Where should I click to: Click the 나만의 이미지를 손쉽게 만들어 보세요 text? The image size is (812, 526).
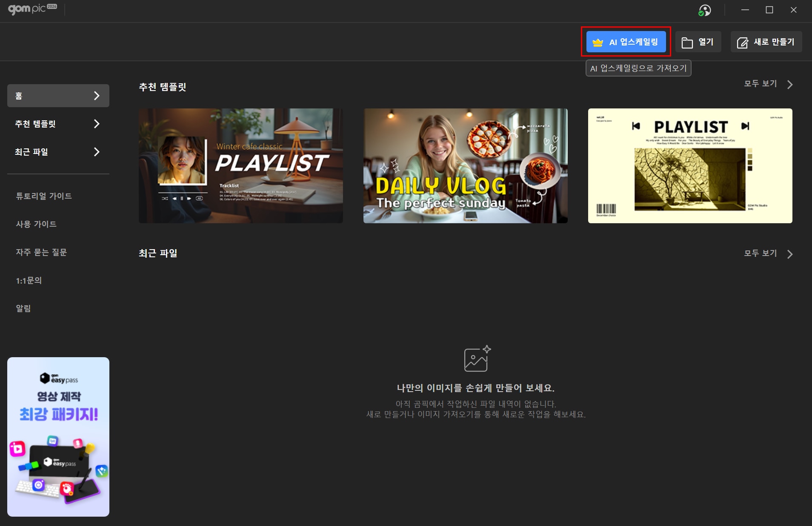tap(476, 388)
